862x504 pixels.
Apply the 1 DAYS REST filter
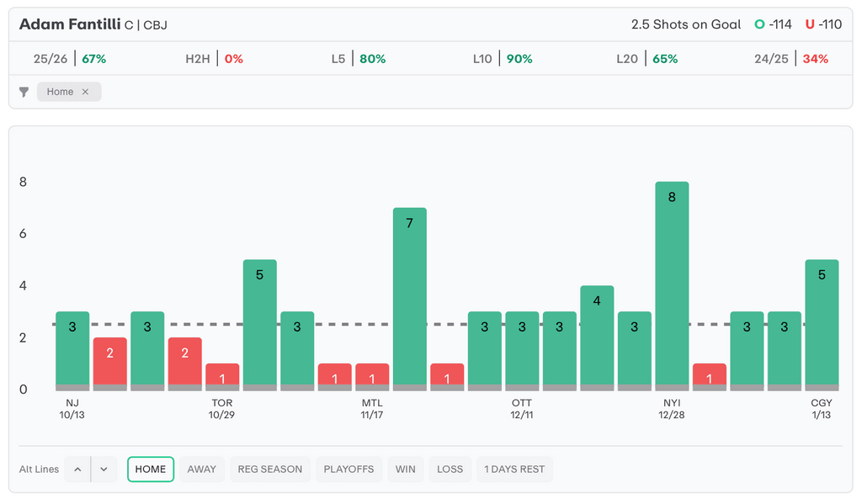(x=514, y=470)
